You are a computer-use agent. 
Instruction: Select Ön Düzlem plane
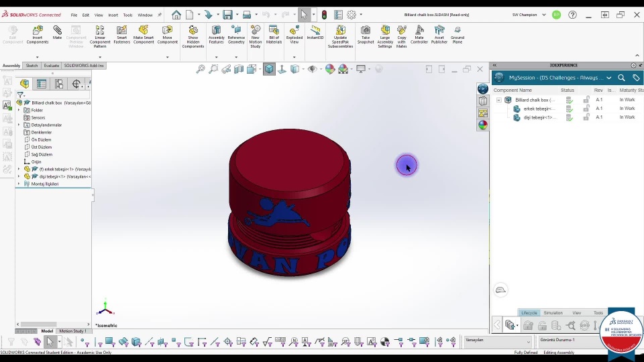point(42,139)
